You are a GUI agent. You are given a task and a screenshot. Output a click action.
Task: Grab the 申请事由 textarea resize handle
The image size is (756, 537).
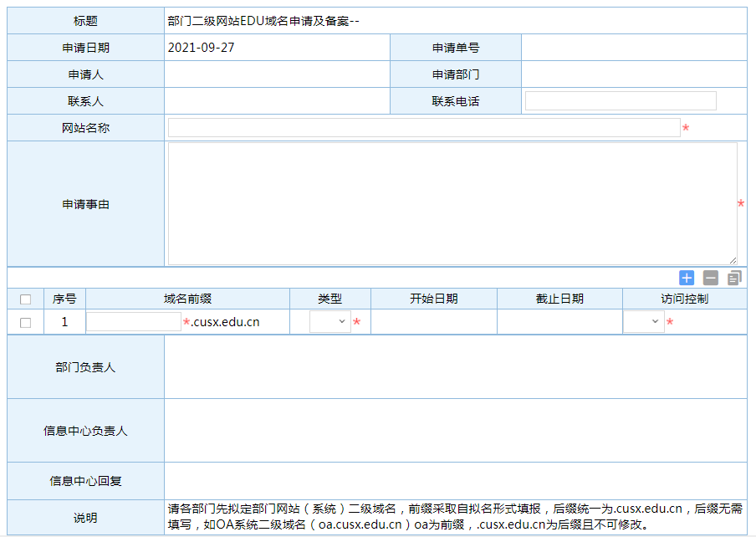click(x=733, y=260)
